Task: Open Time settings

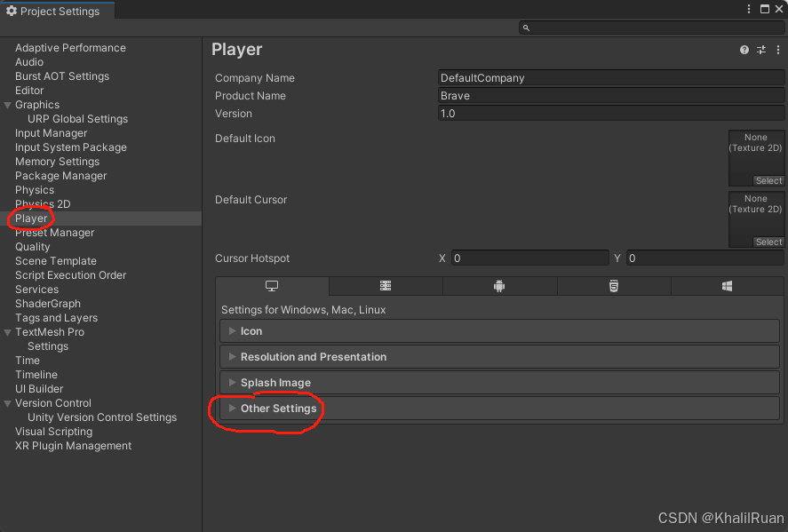Action: point(28,361)
